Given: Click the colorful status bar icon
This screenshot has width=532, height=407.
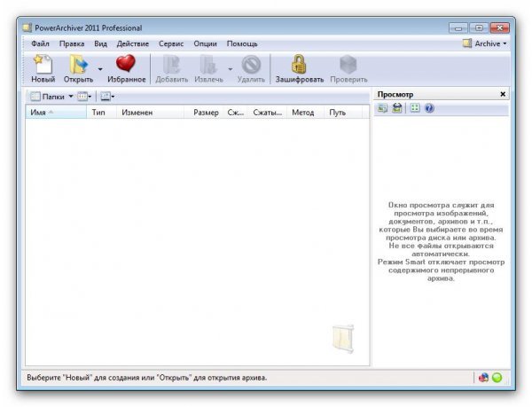Looking at the screenshot, I should (x=483, y=378).
